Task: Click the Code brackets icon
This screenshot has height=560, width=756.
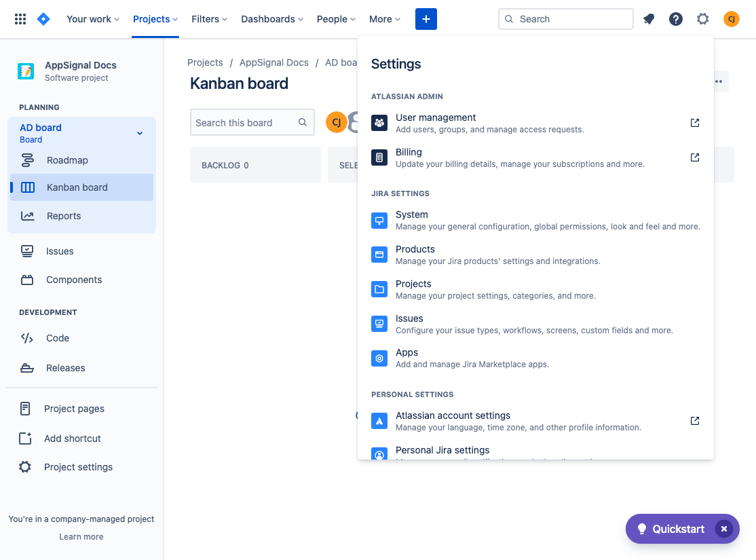Action: (27, 338)
